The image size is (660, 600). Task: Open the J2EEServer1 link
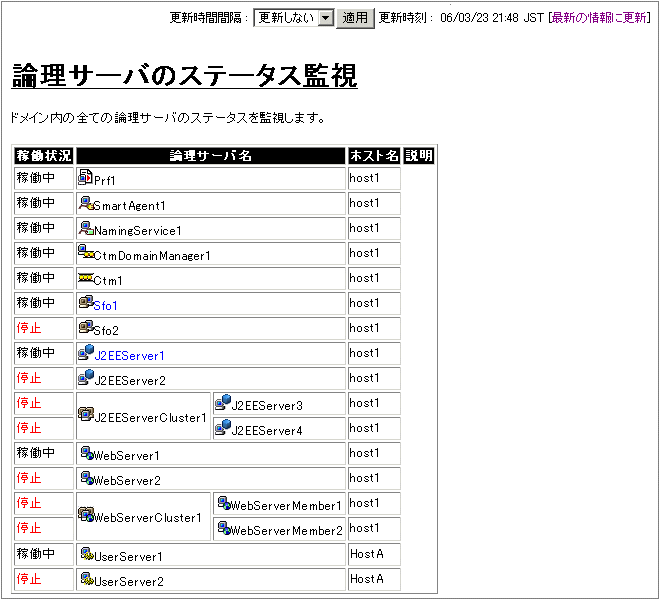click(x=129, y=356)
